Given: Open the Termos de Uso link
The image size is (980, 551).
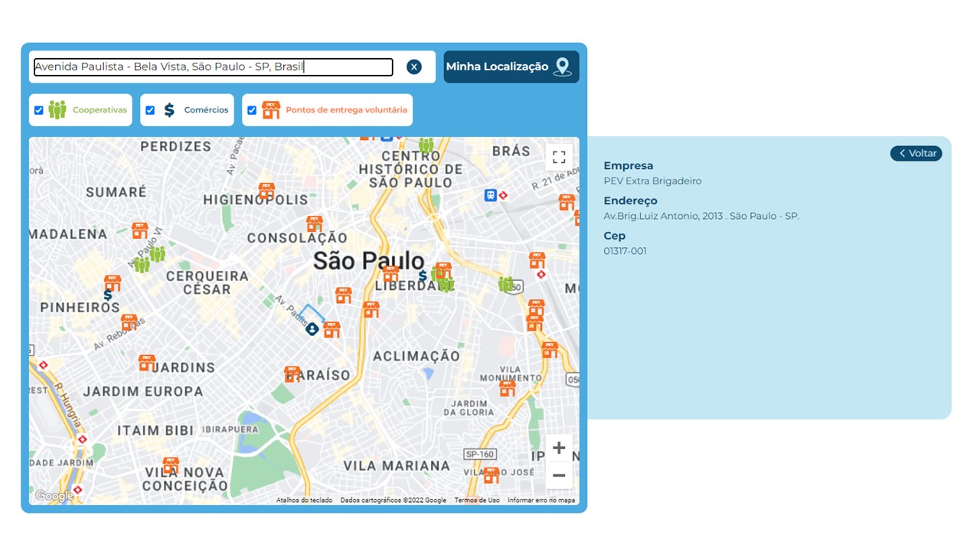Looking at the screenshot, I should click(476, 500).
